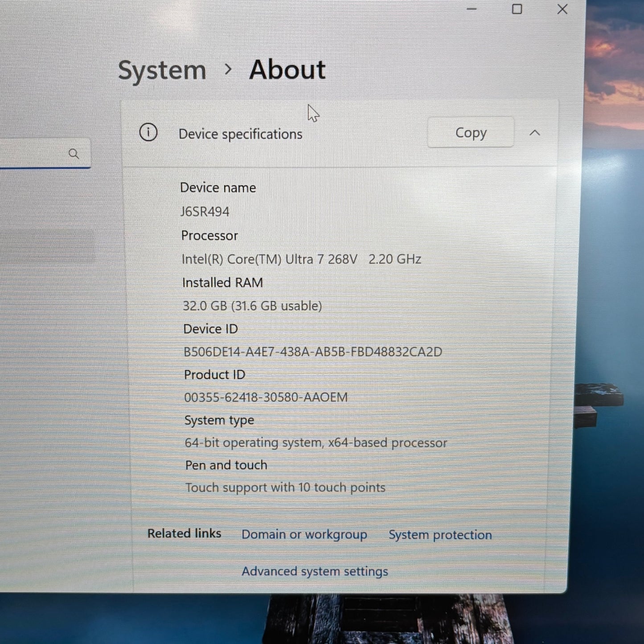Image resolution: width=644 pixels, height=644 pixels.
Task: Click the Product ID value ending AAOEM
Action: 266,397
